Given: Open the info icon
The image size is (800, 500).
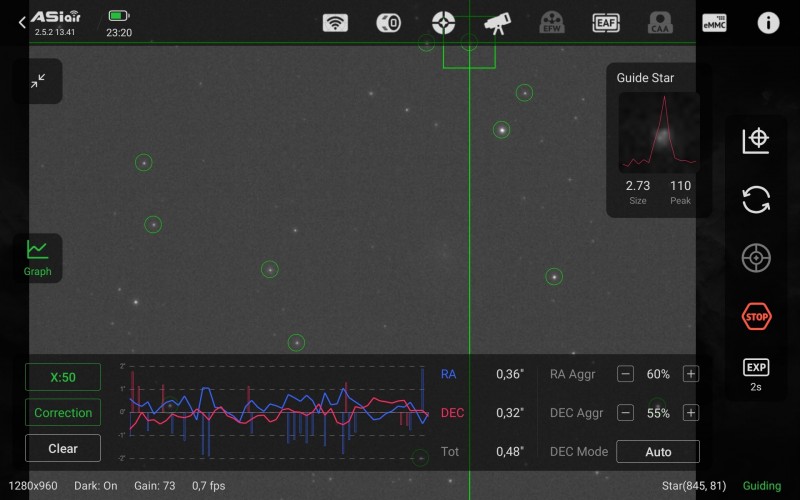Looking at the screenshot, I should coord(768,23).
